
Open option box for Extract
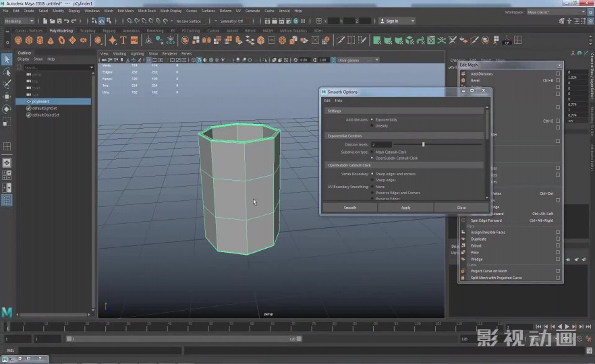(x=558, y=245)
